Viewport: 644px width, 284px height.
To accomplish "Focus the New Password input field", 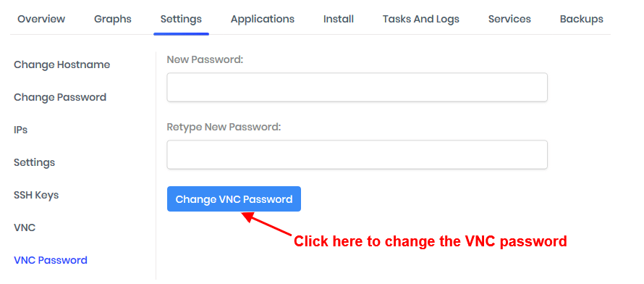I will click(x=357, y=87).
